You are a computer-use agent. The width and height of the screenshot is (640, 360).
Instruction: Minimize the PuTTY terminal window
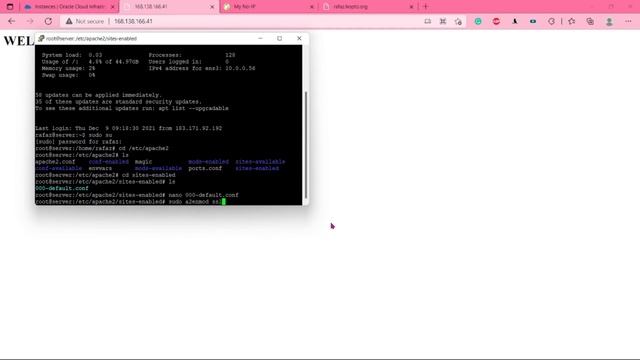(260, 38)
